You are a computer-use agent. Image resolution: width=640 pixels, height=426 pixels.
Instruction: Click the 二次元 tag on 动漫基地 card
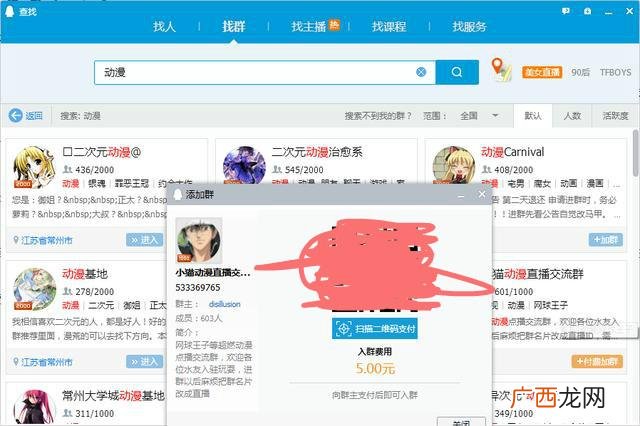pyautogui.click(x=101, y=305)
